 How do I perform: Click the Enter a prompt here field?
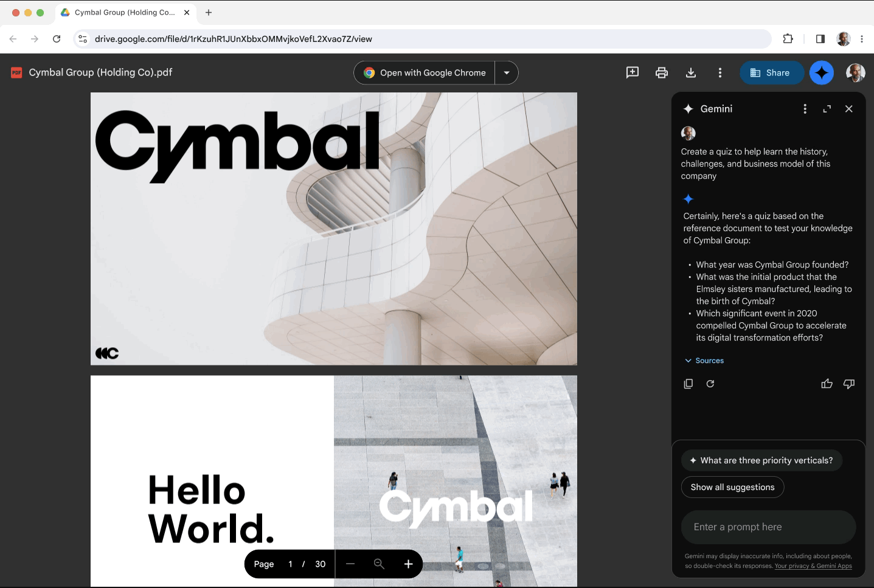tap(768, 527)
